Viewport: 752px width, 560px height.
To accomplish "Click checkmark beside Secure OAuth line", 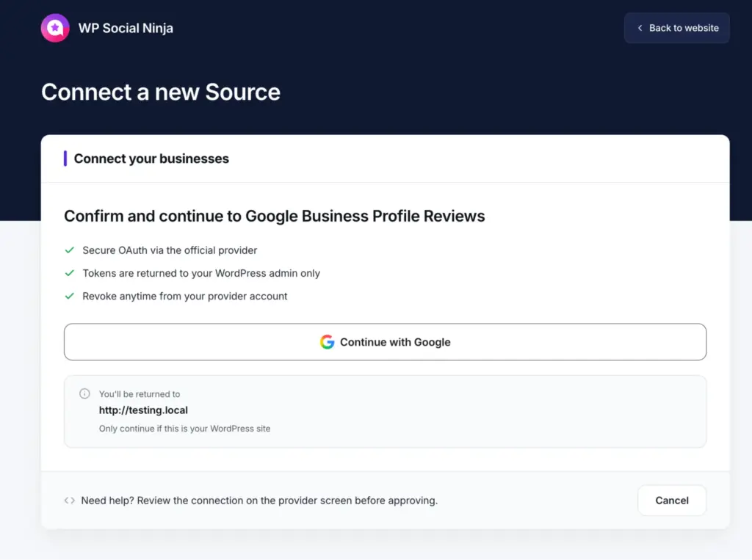I will (70, 250).
